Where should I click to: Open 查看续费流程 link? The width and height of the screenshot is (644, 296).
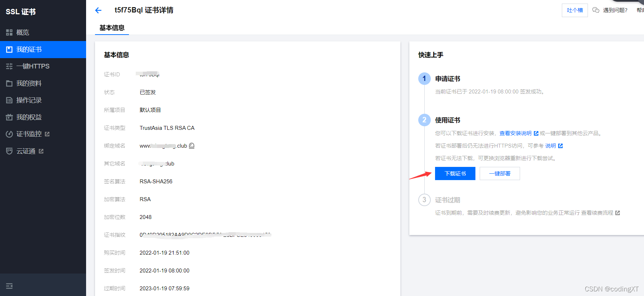(x=597, y=213)
